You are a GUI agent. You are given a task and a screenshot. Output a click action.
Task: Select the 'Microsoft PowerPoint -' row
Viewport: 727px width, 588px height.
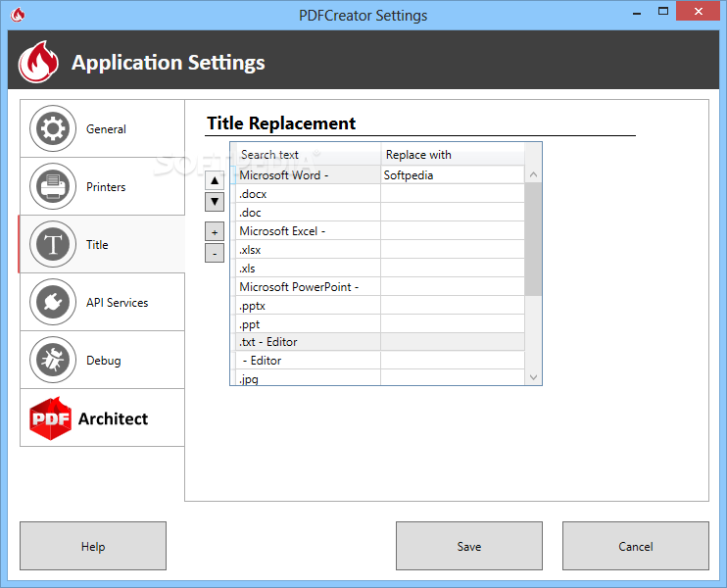click(380, 286)
